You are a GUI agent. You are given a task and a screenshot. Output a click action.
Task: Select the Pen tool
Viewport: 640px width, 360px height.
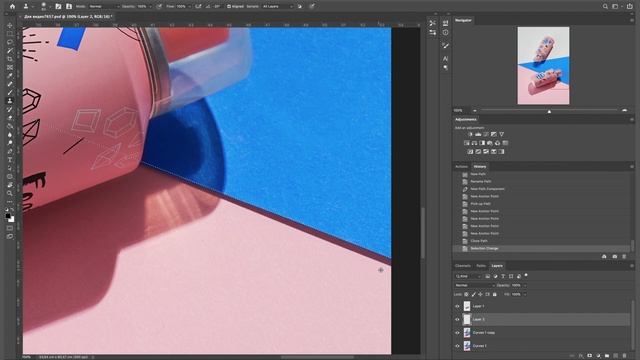(x=10, y=151)
